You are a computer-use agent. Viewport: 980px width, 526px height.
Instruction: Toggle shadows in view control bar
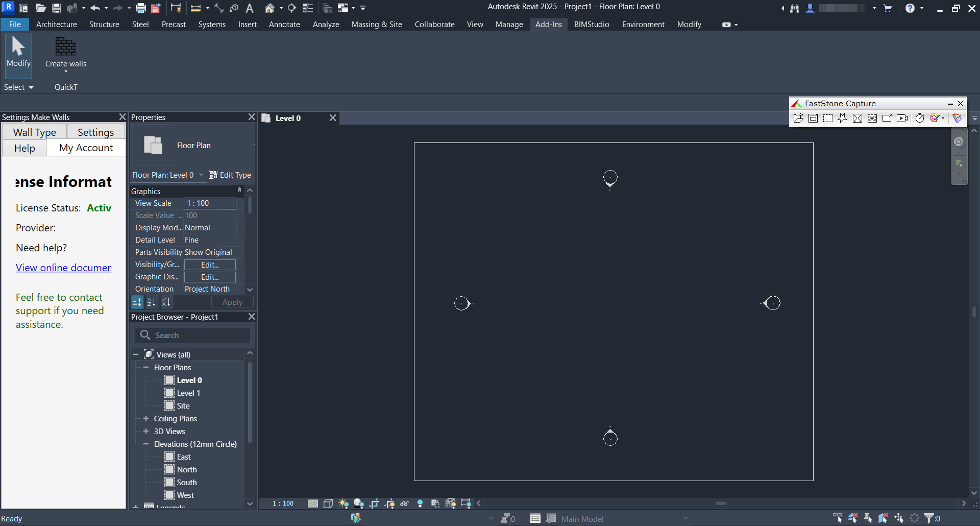point(359,504)
